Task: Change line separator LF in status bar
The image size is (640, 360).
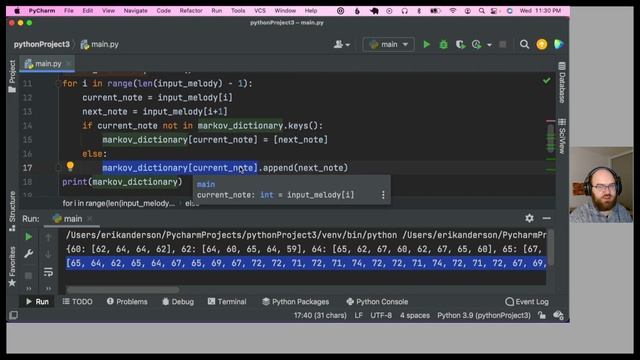Action: [358, 316]
